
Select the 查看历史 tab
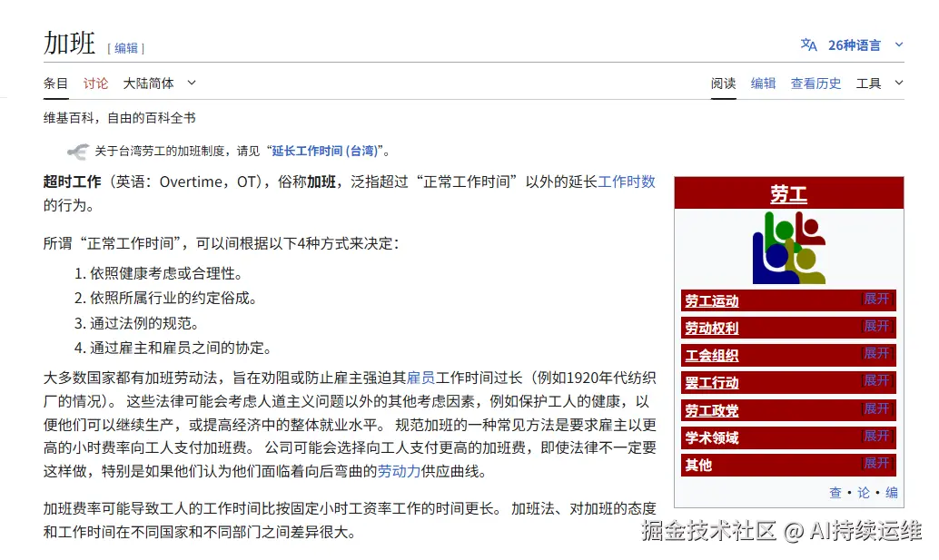[815, 83]
